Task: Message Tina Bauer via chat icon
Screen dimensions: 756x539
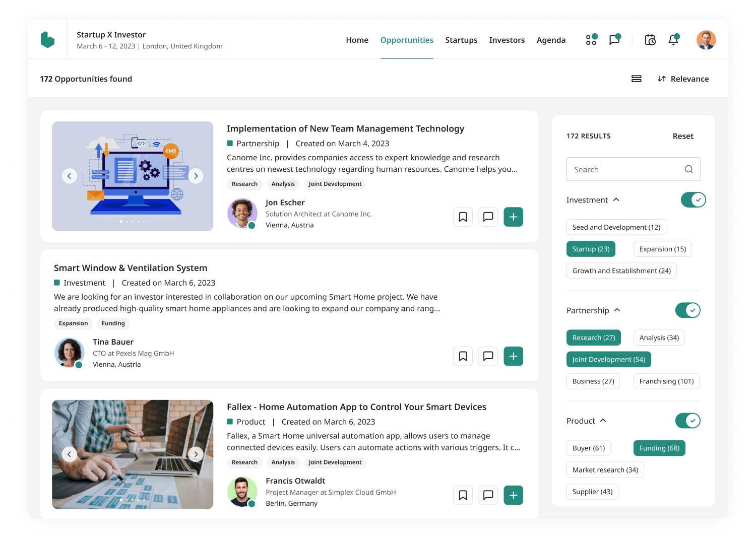Action: point(488,356)
